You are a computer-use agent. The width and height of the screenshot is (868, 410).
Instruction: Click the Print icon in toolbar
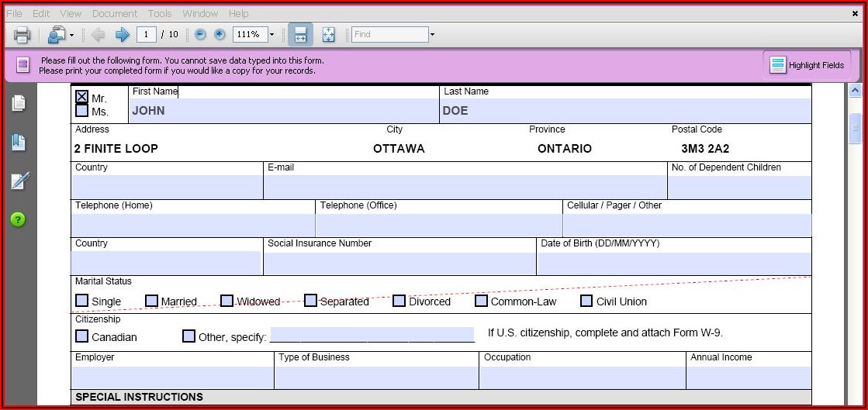click(22, 35)
